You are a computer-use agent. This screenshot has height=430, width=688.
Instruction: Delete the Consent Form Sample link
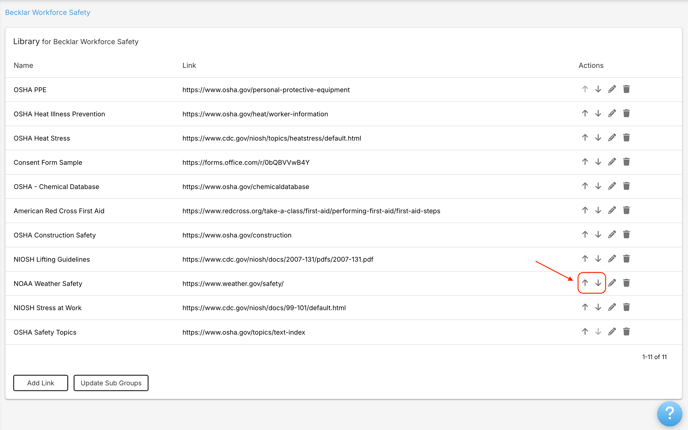(627, 161)
